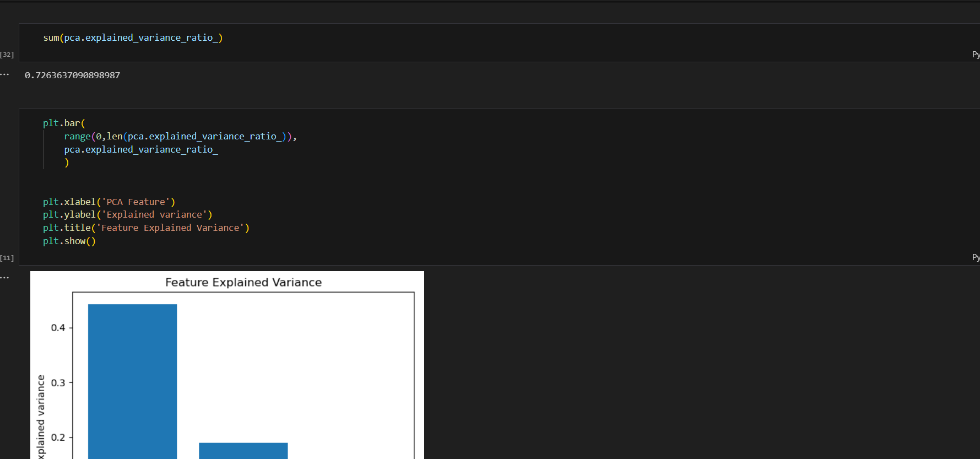
Task: Click the 0.4 y-axis tick label
Action: point(58,328)
